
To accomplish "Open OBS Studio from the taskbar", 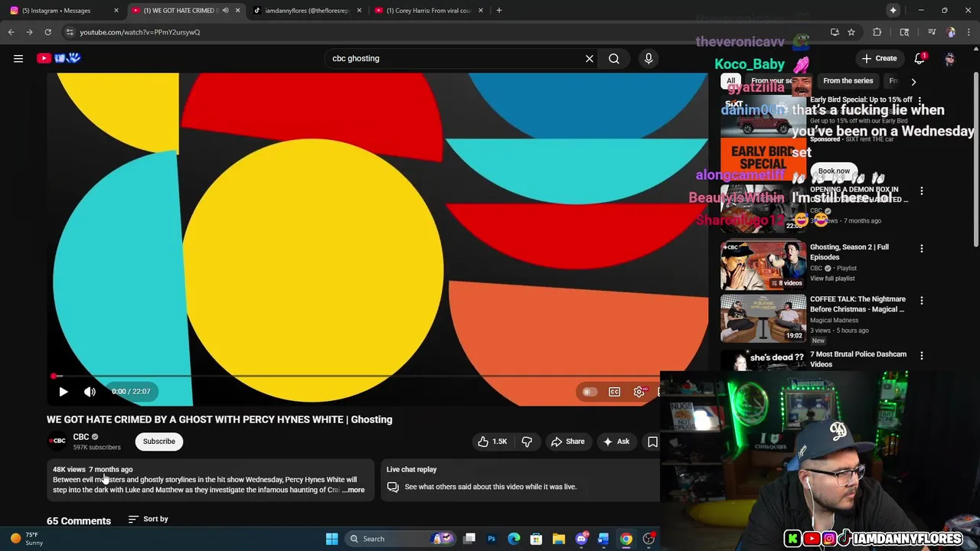I will 648,539.
